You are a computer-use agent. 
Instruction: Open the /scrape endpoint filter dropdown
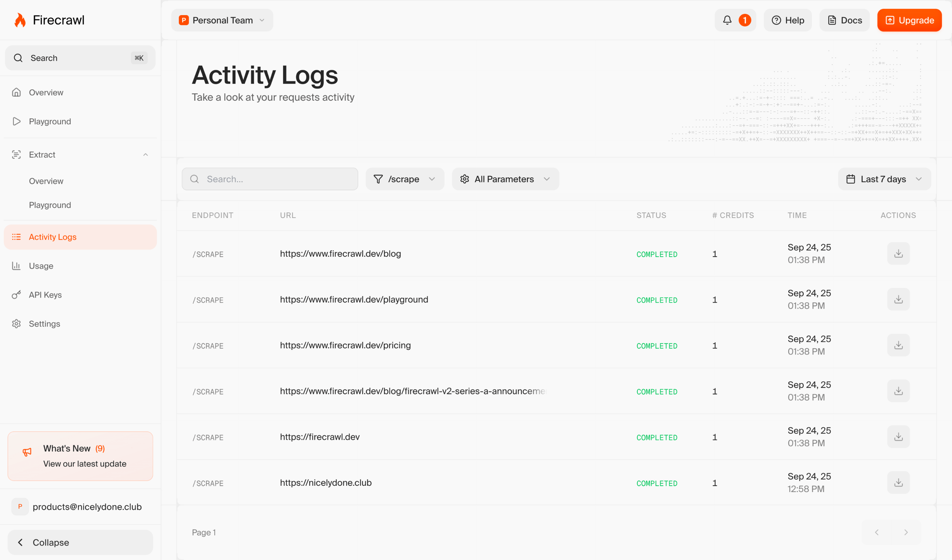click(x=405, y=179)
